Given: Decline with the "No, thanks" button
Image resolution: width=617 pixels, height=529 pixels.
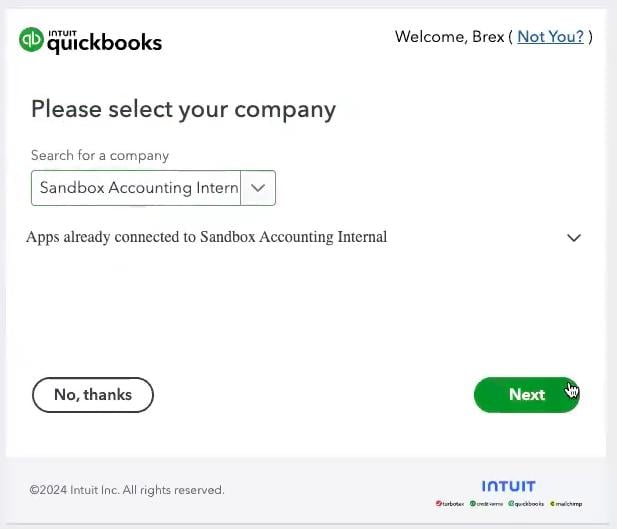Looking at the screenshot, I should (x=93, y=395).
